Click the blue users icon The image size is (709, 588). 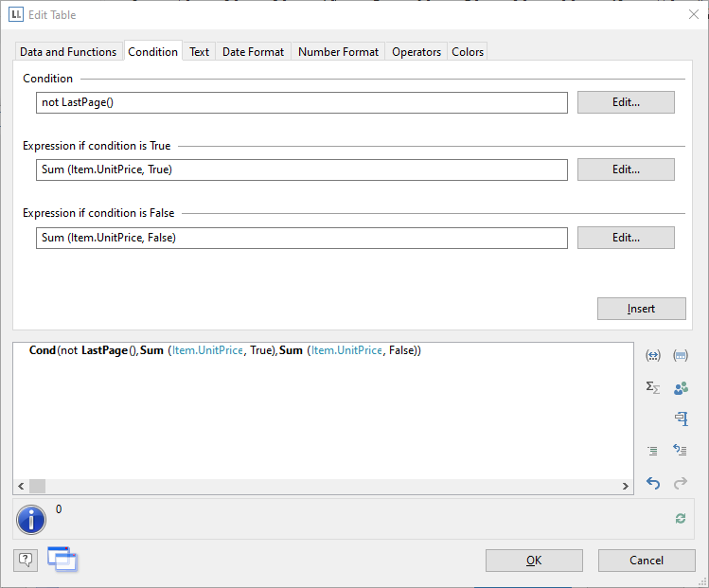681,387
